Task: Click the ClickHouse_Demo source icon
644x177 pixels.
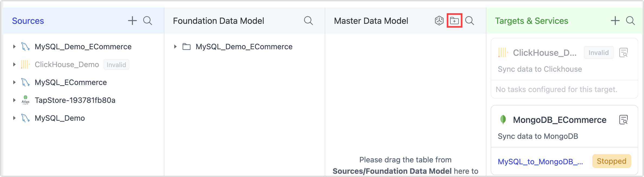Action: click(25, 64)
